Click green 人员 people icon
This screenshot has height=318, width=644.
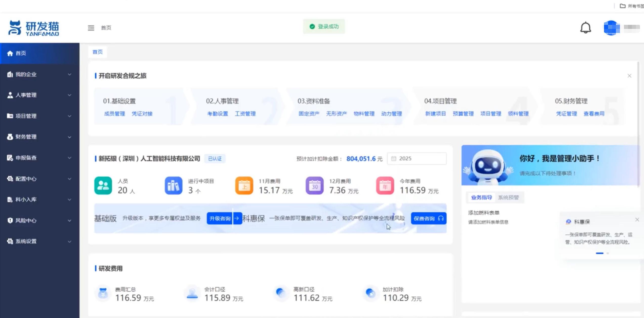pos(103,185)
